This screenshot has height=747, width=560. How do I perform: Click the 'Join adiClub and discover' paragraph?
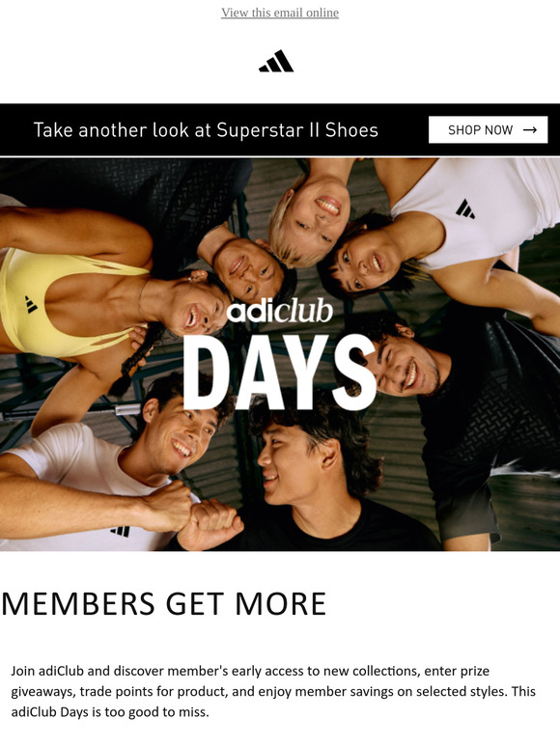coord(273,691)
